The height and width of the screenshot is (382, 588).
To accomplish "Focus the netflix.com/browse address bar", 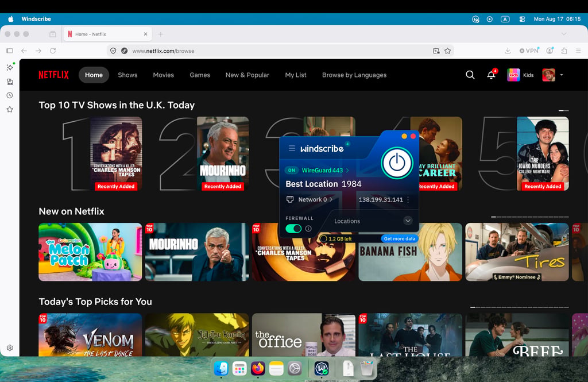I will point(280,51).
